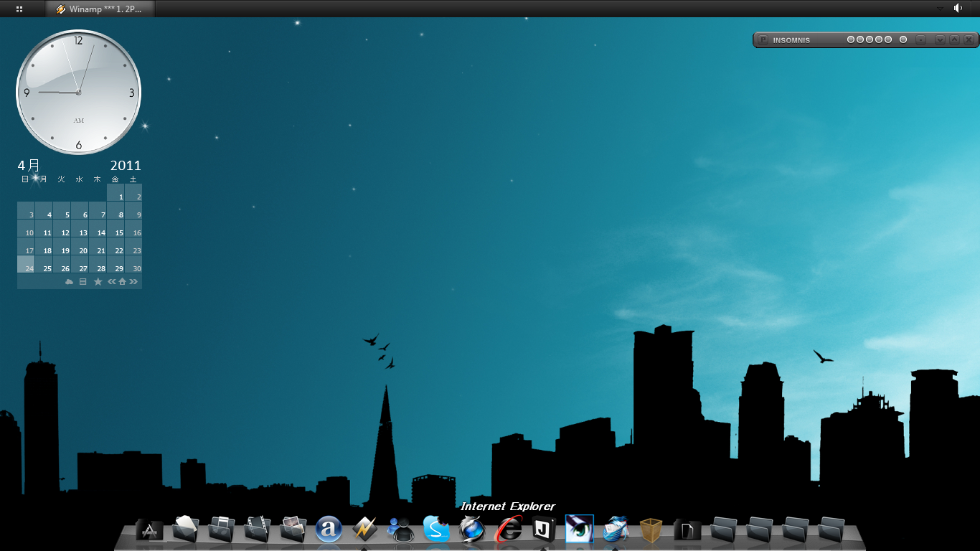Select day 11 in the calendar
Image resolution: width=980 pixels, height=551 pixels.
44,228
